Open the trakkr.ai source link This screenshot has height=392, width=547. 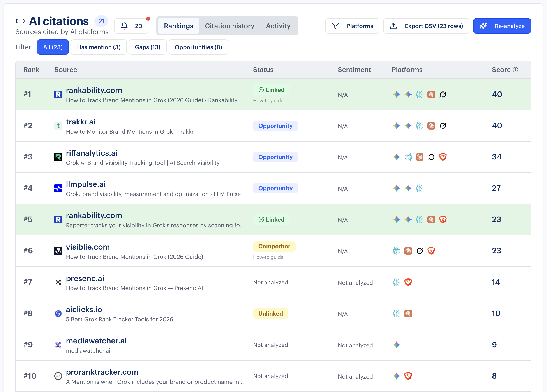pos(81,122)
